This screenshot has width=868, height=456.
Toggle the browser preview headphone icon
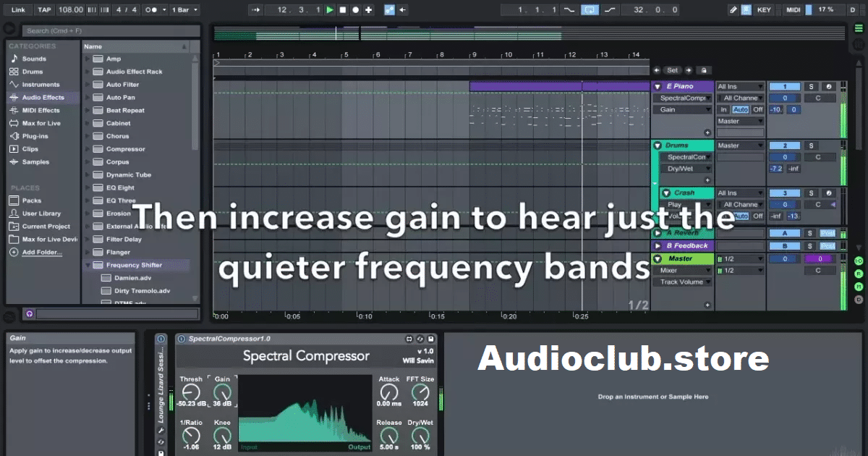tap(29, 313)
